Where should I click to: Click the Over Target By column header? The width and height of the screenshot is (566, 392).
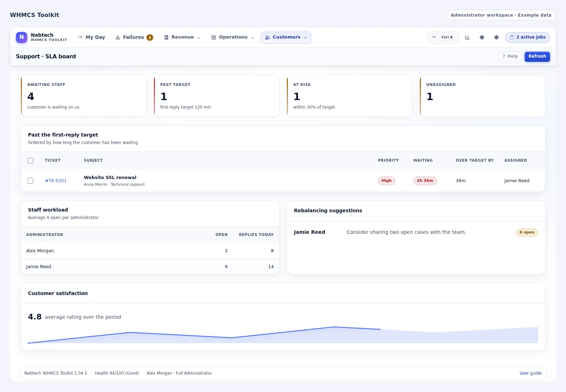point(474,161)
